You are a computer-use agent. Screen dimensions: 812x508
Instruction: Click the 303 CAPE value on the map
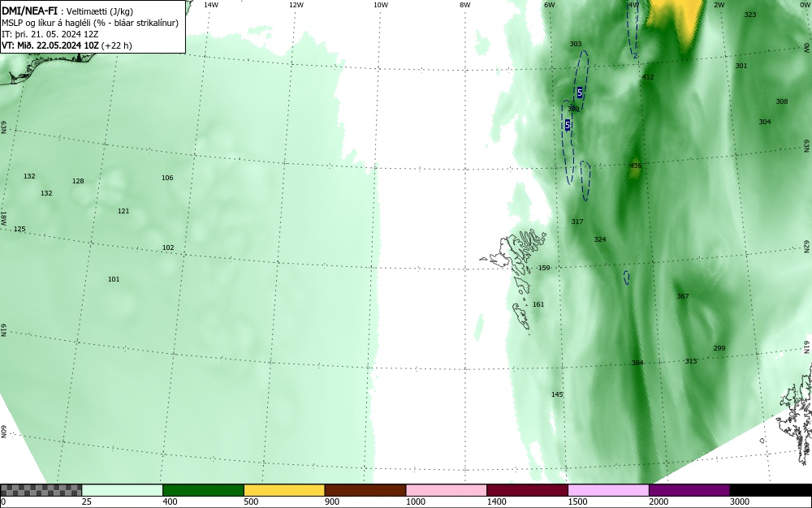click(x=576, y=44)
